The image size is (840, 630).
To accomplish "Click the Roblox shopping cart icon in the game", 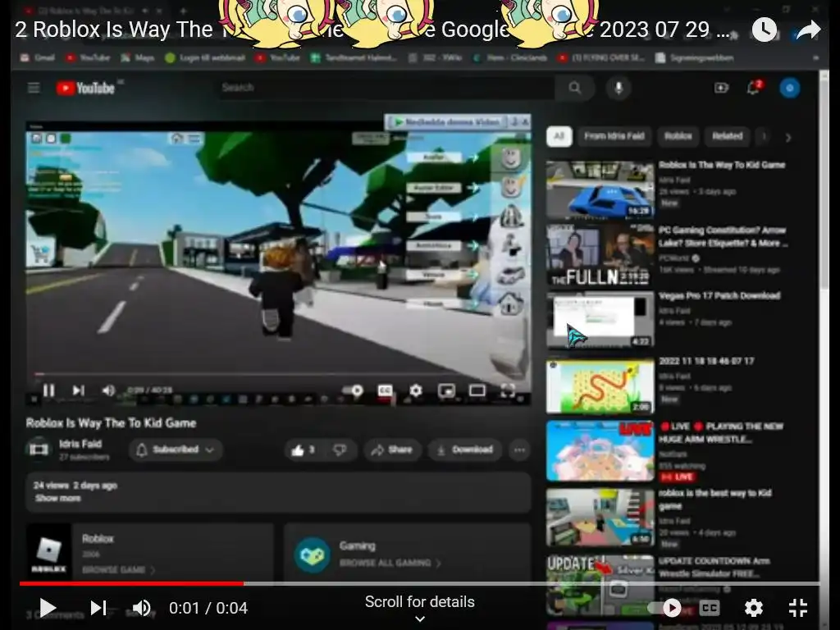I will tap(42, 254).
